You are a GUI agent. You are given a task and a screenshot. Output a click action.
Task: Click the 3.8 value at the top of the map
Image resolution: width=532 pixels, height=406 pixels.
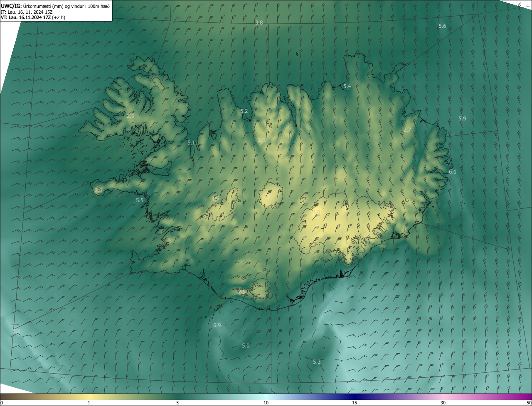point(259,22)
